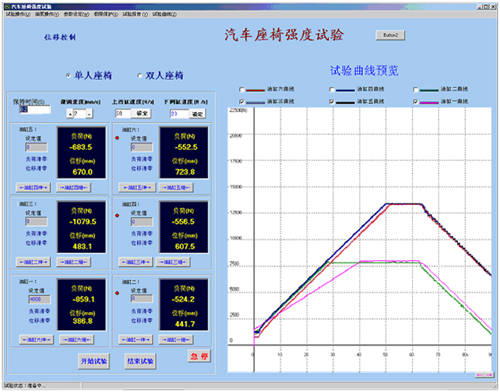Click the 油缸一 设定值 field showing 4000
500x392 pixels.
(39, 299)
